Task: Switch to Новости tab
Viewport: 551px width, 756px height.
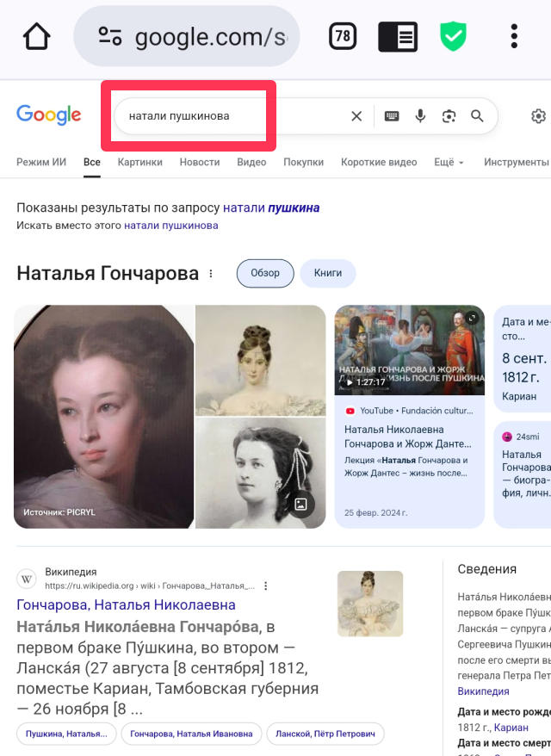Action: click(x=200, y=162)
